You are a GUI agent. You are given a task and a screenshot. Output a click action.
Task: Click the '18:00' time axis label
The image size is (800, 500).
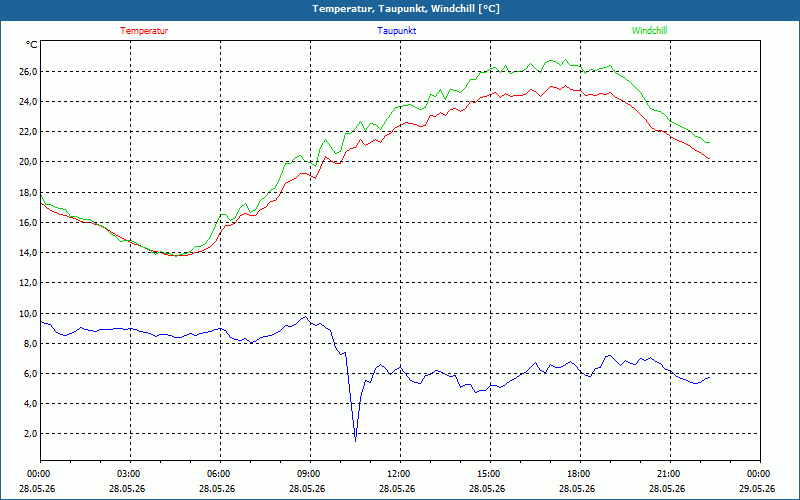coord(578,474)
